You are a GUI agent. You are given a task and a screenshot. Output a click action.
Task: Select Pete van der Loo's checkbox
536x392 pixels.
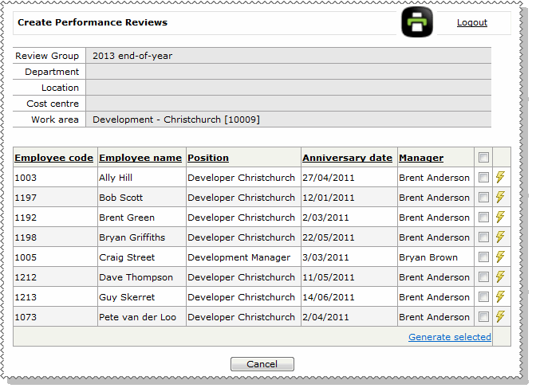[483, 316]
